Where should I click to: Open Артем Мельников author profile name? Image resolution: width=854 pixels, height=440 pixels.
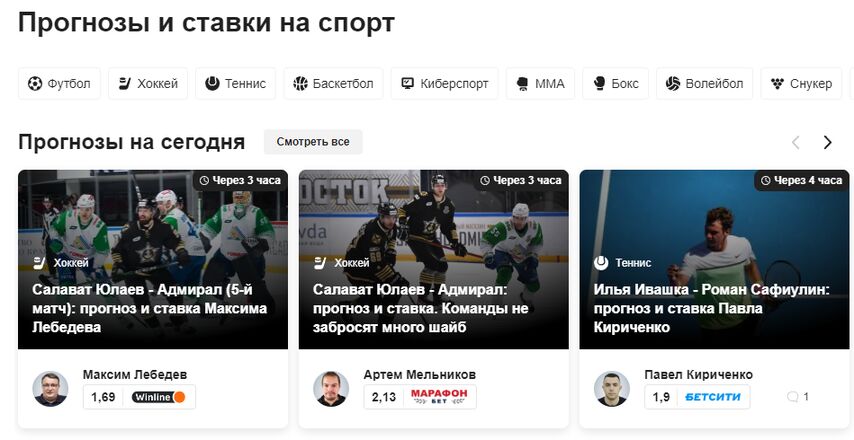point(419,375)
